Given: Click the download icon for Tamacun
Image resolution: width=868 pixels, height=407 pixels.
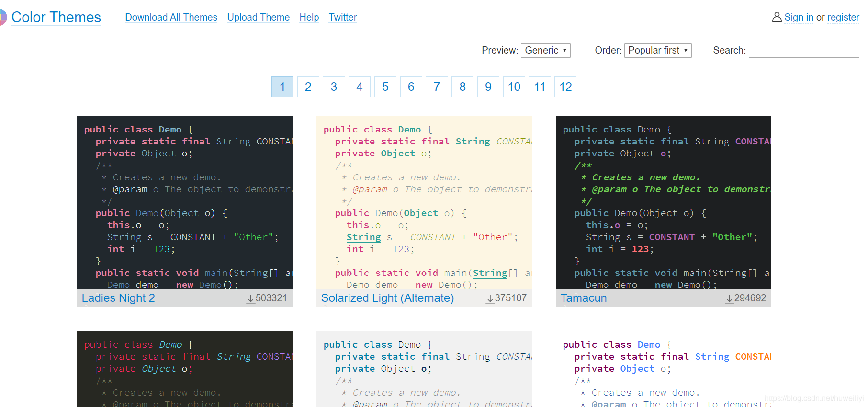Looking at the screenshot, I should (730, 299).
